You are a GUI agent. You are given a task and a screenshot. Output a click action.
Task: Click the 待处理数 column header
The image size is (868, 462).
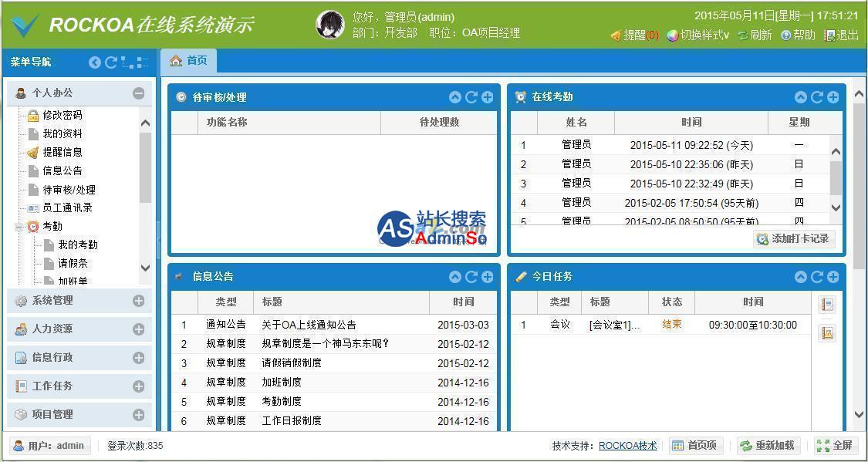(439, 123)
